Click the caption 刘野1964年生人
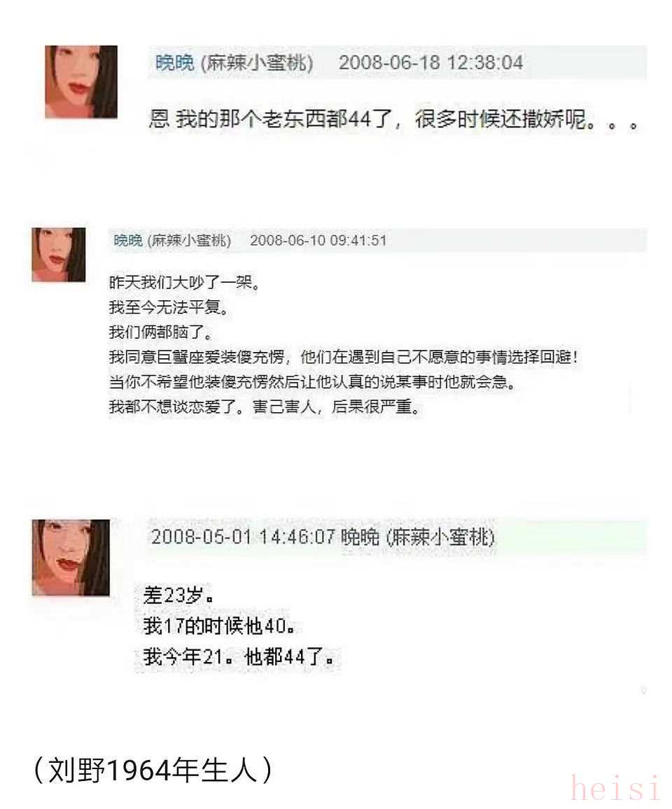Viewport: 672px width, 809px height. click(x=153, y=771)
